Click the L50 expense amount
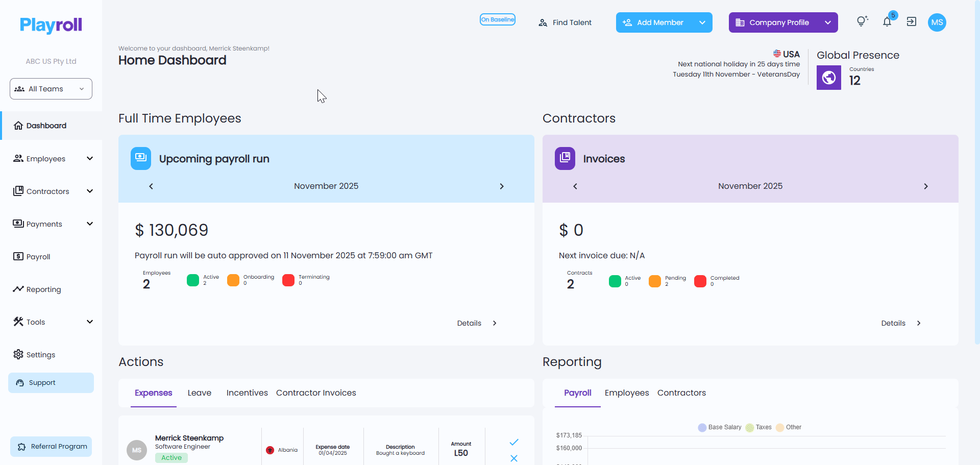The width and height of the screenshot is (980, 465). click(x=461, y=453)
